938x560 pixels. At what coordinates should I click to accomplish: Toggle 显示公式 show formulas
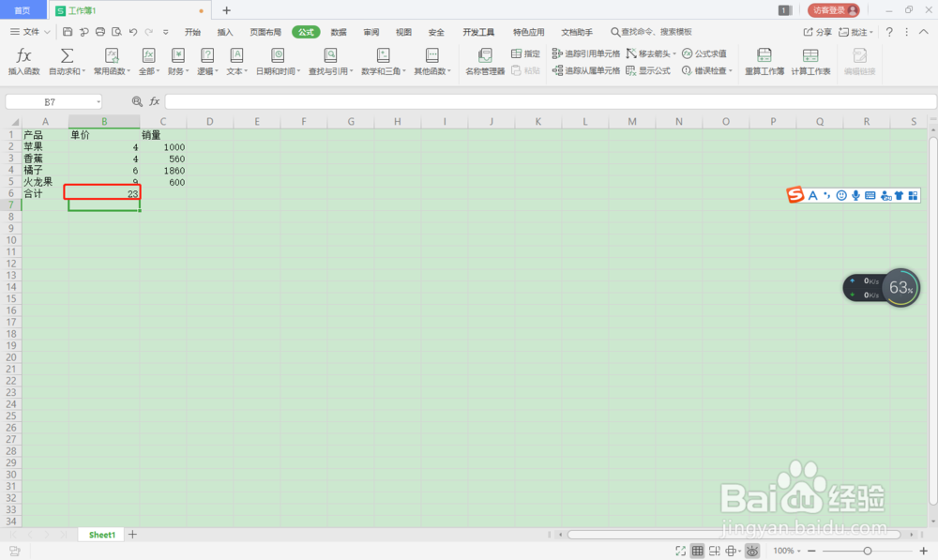coord(648,70)
